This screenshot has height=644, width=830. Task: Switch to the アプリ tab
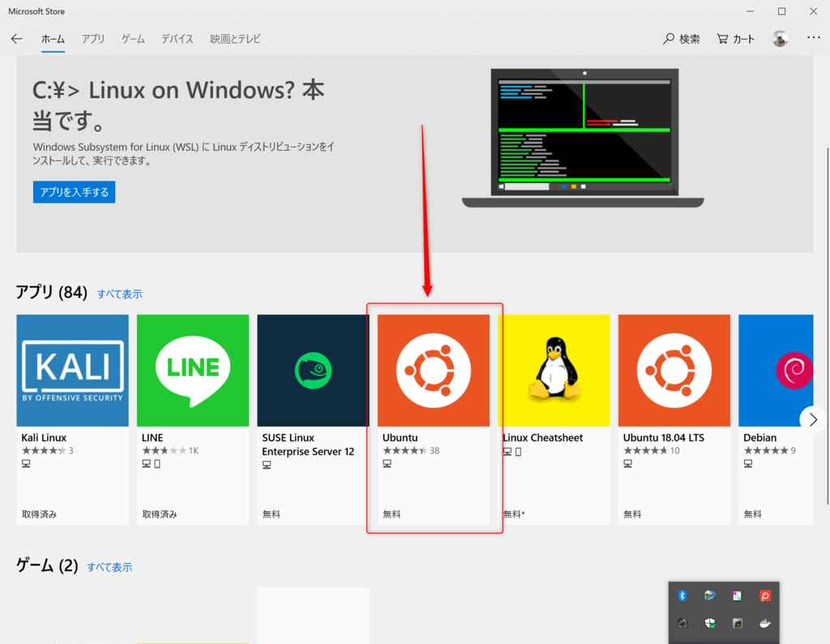click(x=93, y=39)
